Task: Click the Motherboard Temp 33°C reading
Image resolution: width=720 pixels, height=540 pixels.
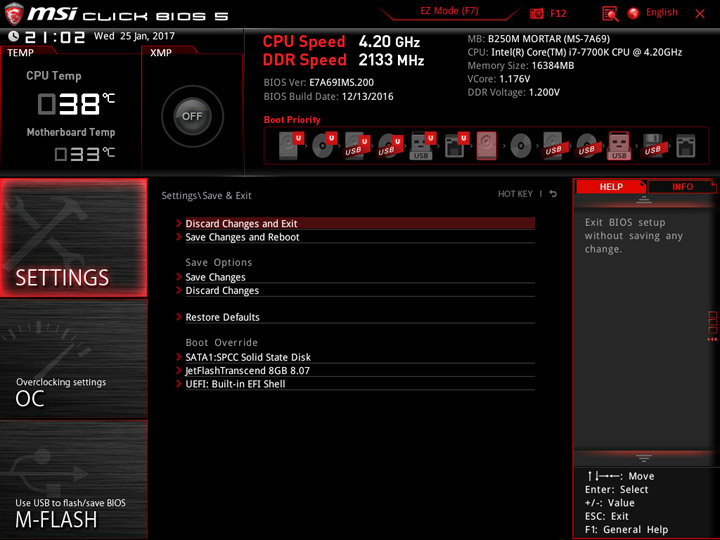Action: (x=84, y=154)
